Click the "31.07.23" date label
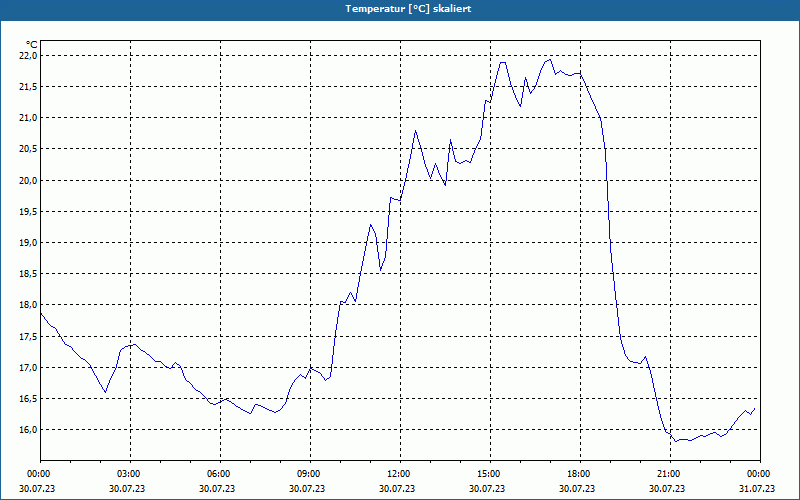This screenshot has width=800, height=500. [x=757, y=488]
